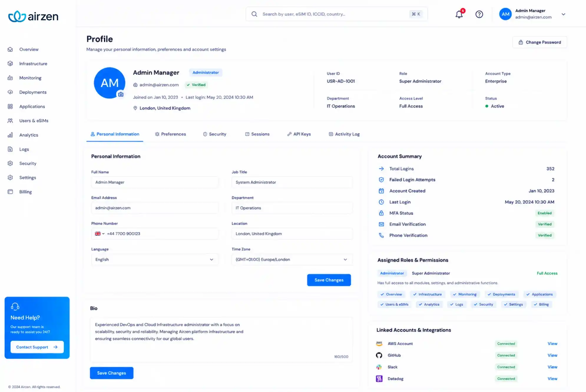
Task: Open the help question mark icon
Action: click(479, 14)
